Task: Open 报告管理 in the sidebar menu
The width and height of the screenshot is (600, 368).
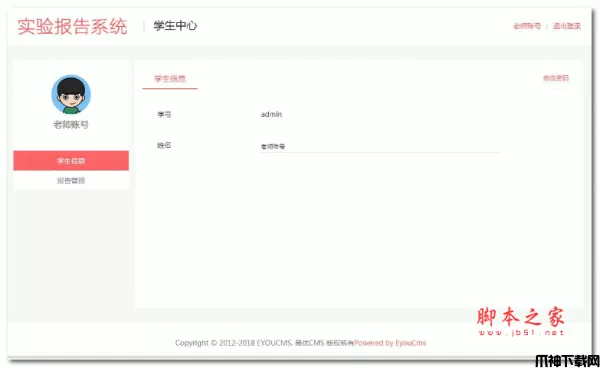Action: (71, 180)
